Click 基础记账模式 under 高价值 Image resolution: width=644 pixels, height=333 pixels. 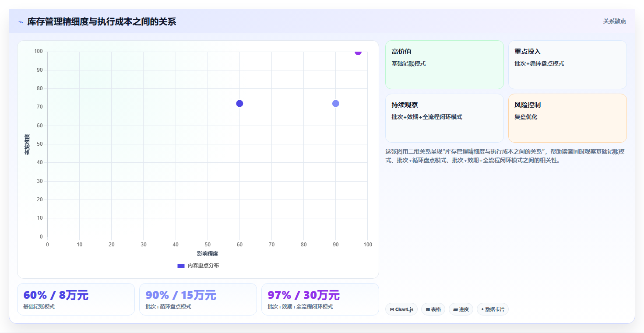click(408, 63)
